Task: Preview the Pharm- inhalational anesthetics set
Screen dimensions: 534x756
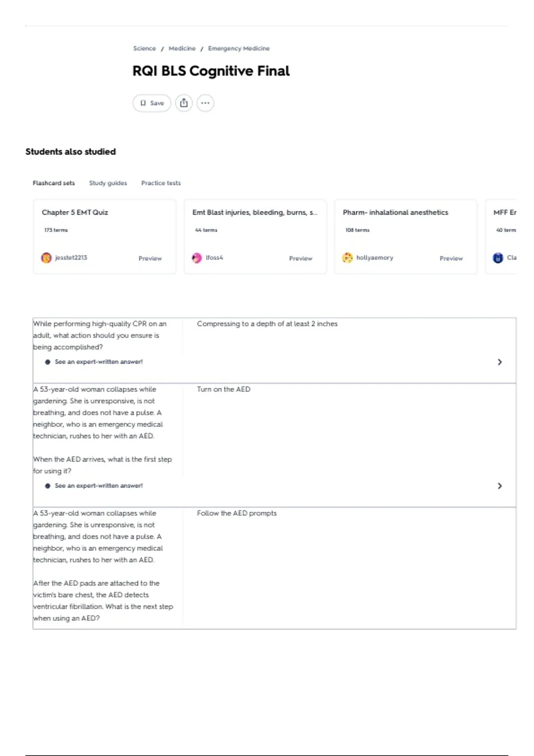Action: 451,258
